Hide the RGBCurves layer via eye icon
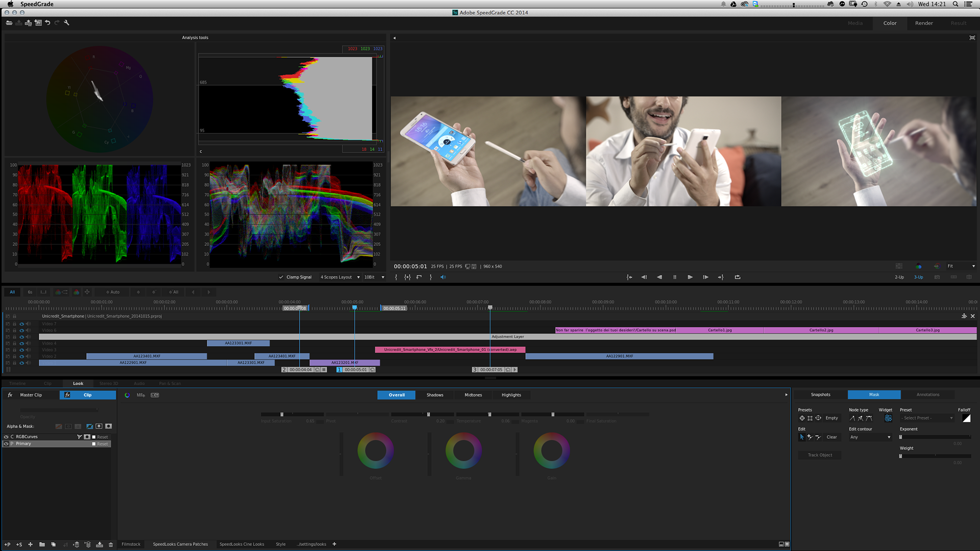The height and width of the screenshot is (551, 980). coord(6,437)
